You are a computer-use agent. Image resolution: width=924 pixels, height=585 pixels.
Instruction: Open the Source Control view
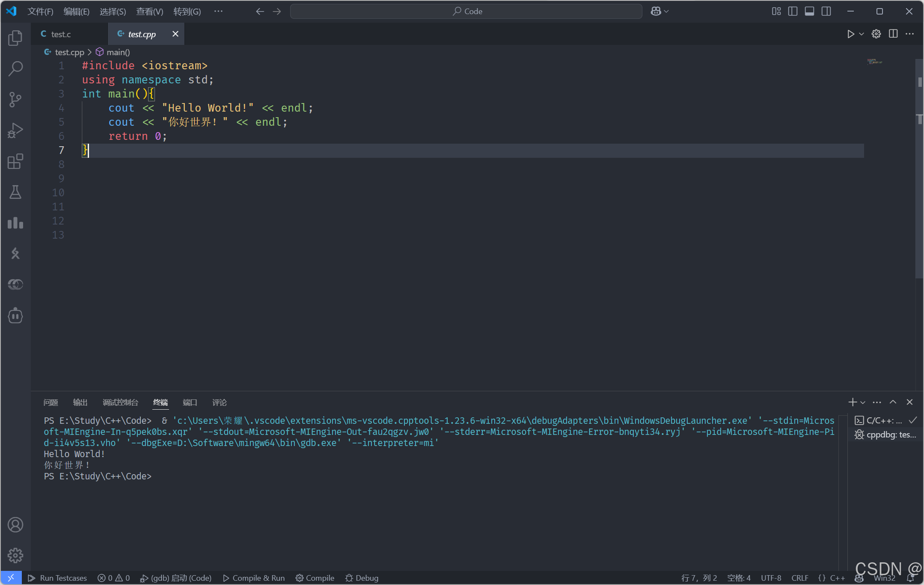point(15,100)
